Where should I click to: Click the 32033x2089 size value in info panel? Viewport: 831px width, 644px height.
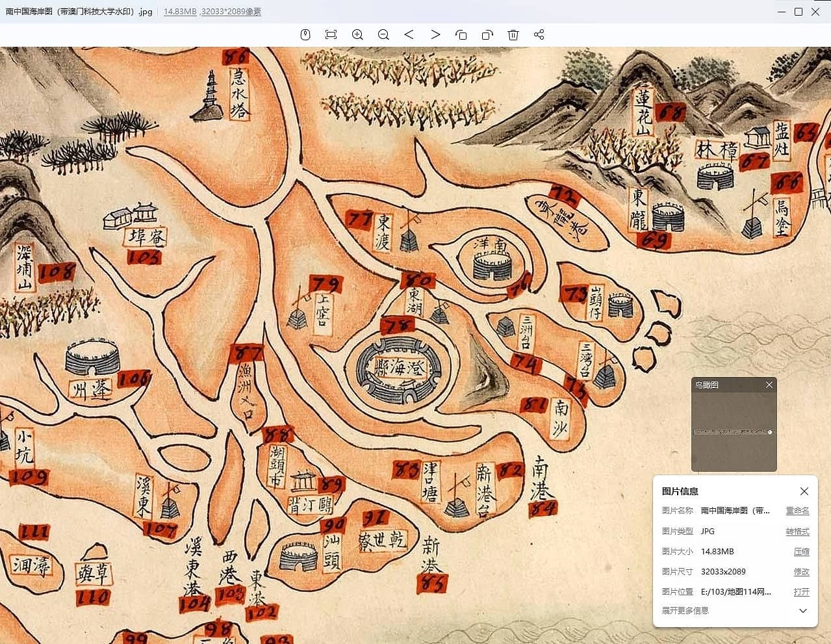coord(723,572)
